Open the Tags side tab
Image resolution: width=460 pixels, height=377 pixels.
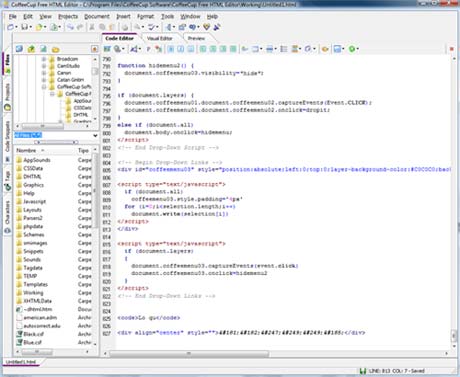click(7, 181)
